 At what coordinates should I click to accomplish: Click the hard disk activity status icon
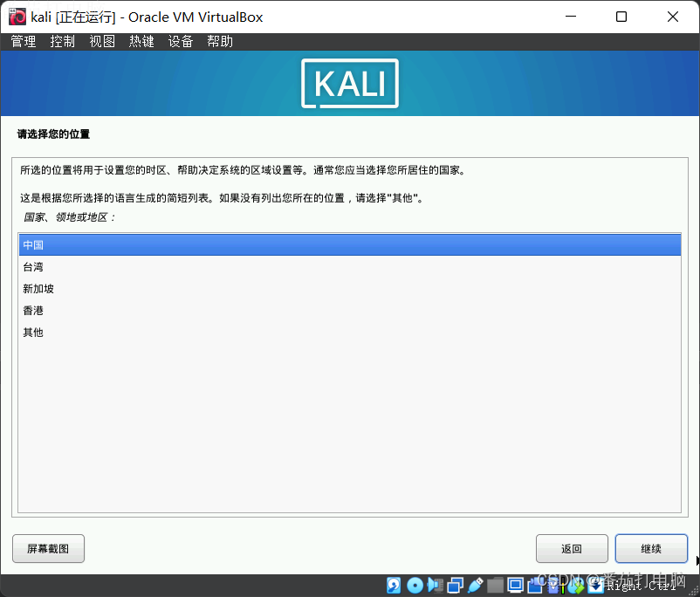[x=394, y=586]
